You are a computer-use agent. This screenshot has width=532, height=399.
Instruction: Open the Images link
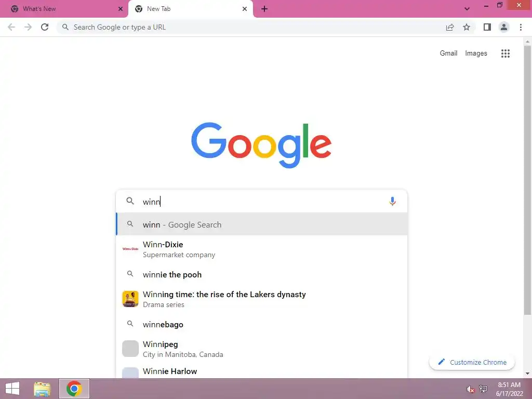tap(476, 54)
